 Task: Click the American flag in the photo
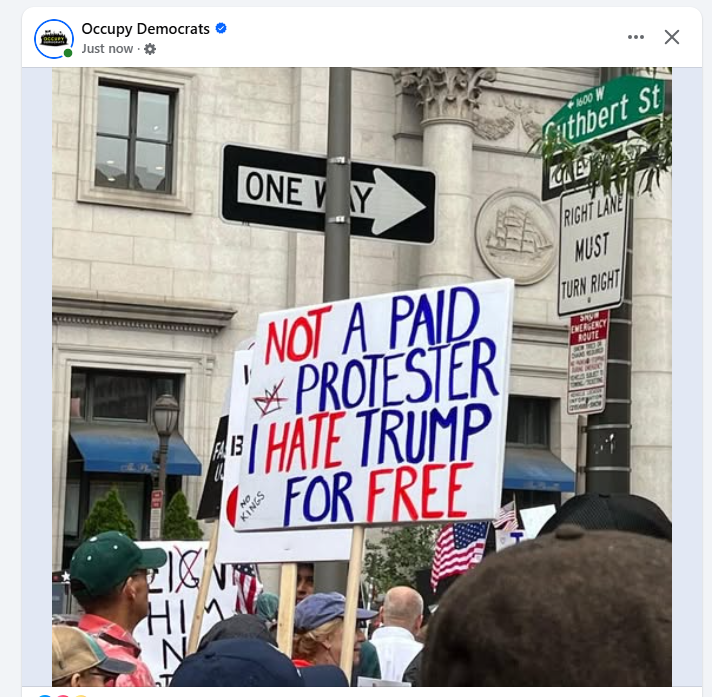tap(458, 550)
